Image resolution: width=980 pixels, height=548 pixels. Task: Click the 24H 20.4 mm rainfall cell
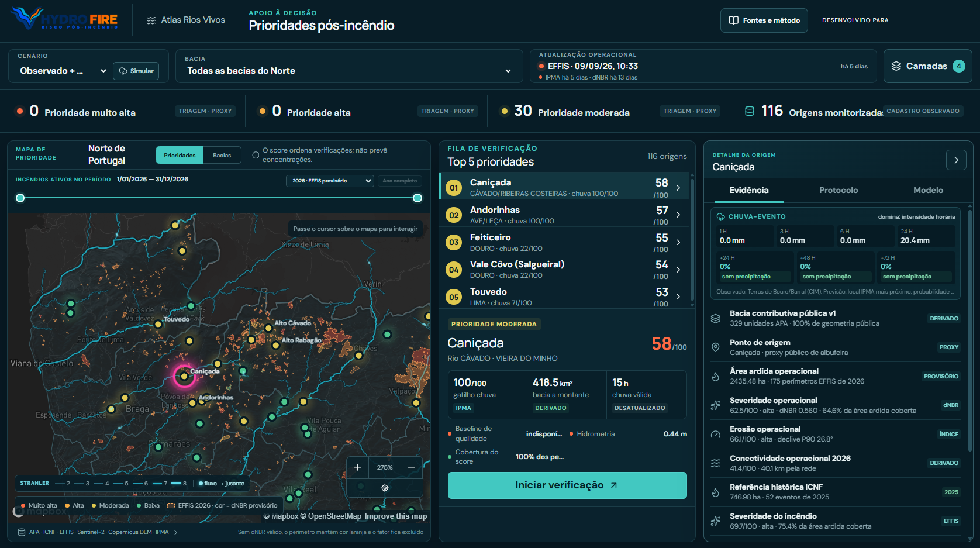[926, 236]
